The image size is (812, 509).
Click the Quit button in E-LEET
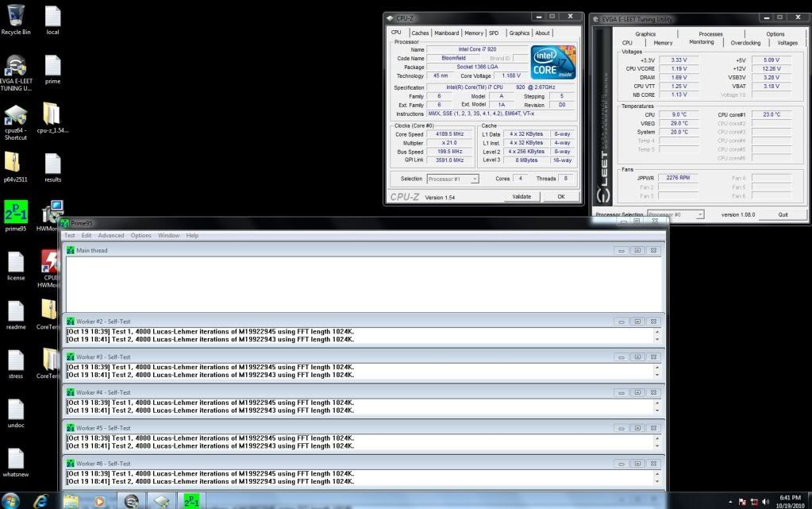(783, 214)
